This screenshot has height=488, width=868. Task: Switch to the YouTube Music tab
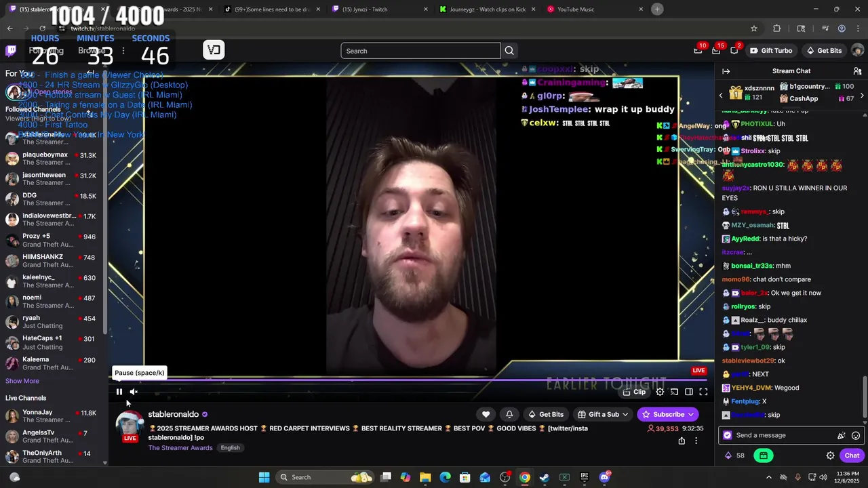coord(594,9)
